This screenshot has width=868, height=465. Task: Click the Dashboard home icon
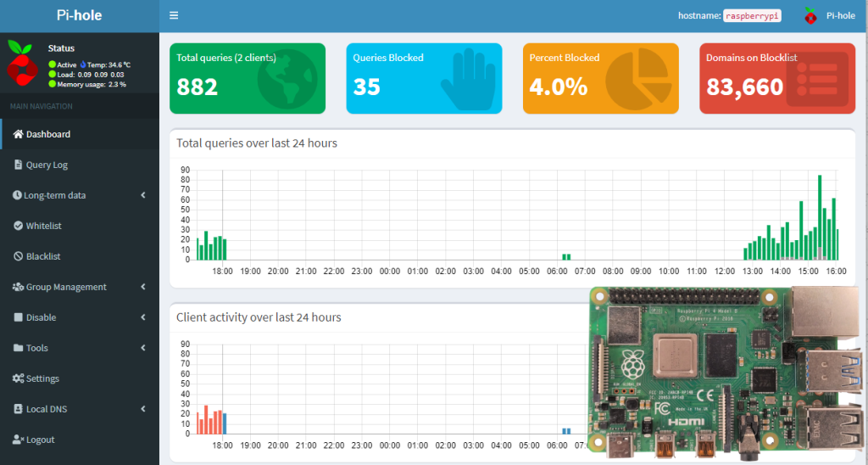(19, 134)
